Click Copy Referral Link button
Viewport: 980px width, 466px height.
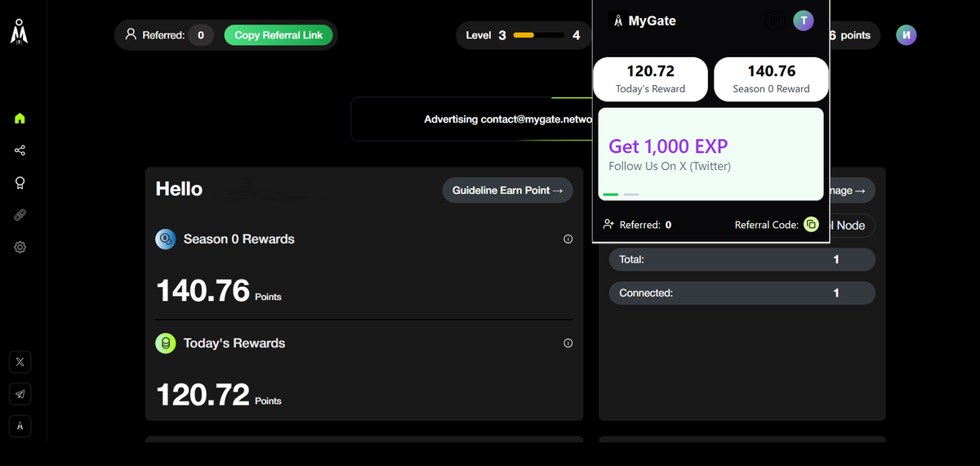click(278, 34)
